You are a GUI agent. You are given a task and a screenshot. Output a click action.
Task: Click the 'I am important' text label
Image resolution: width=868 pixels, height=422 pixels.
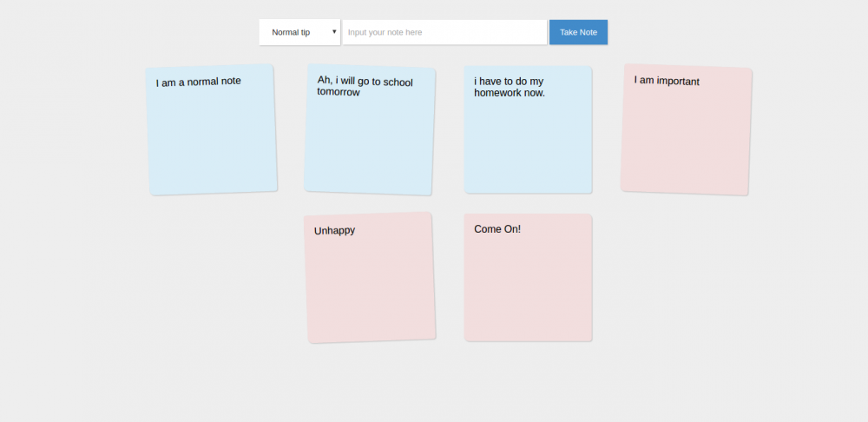click(667, 81)
